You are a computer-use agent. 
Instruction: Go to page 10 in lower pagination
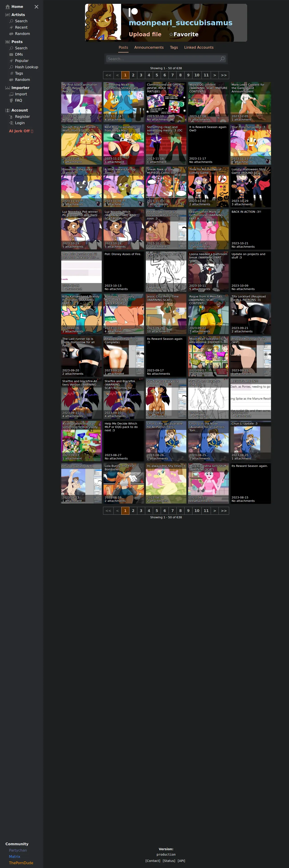(197, 511)
